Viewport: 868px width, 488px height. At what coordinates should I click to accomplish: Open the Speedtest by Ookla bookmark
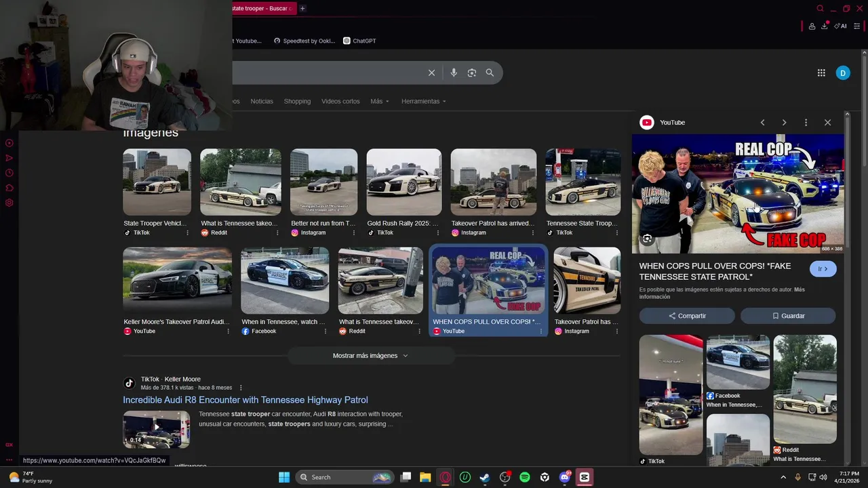pyautogui.click(x=304, y=41)
